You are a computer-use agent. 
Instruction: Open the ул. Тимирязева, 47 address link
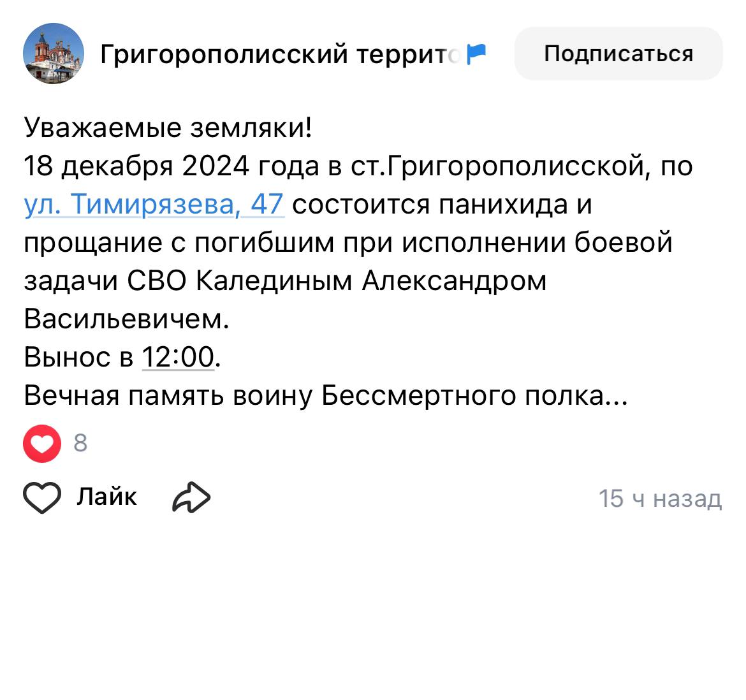[x=154, y=205]
